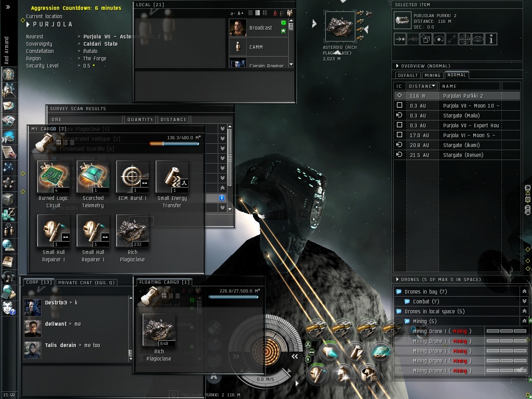Expand the Azure Plagioclase survey row

tap(222, 129)
